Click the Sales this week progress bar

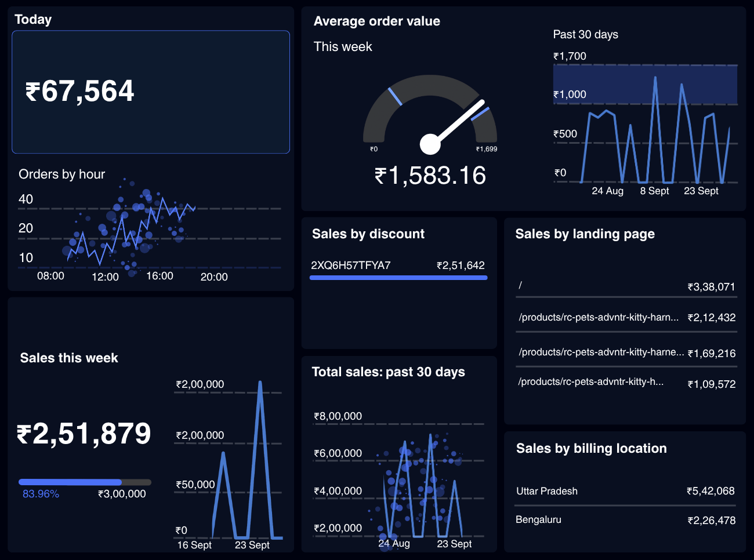(85, 482)
